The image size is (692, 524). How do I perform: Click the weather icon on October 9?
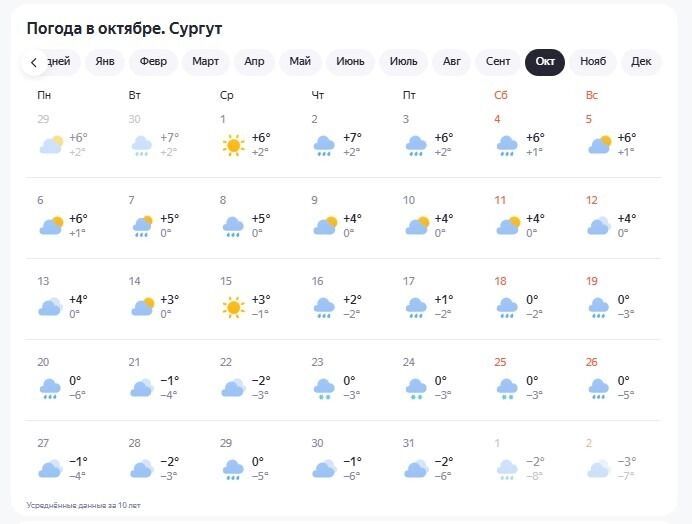pos(324,227)
